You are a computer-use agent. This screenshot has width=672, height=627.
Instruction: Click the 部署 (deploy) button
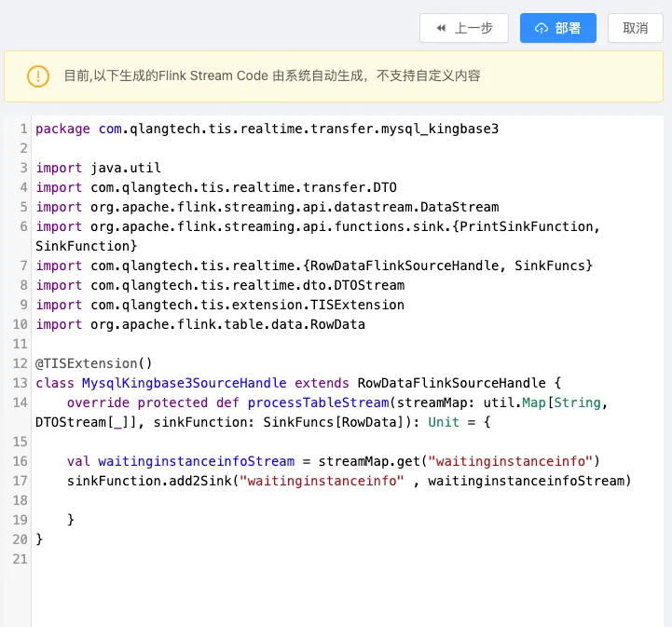point(557,28)
